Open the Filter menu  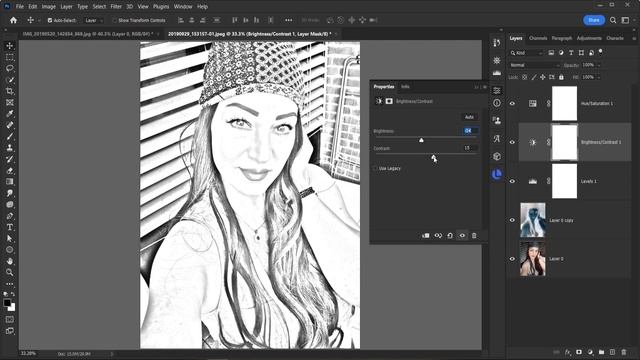tap(116, 7)
